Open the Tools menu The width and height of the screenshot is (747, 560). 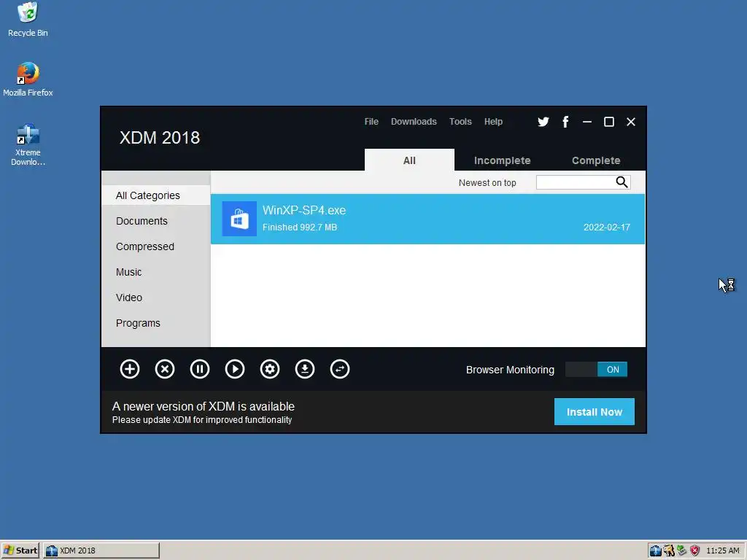tap(460, 122)
